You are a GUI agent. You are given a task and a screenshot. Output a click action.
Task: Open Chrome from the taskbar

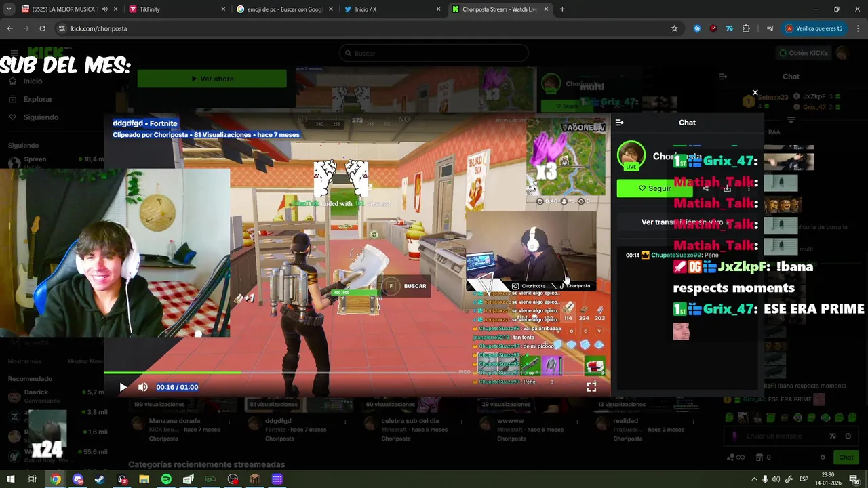coord(56,479)
